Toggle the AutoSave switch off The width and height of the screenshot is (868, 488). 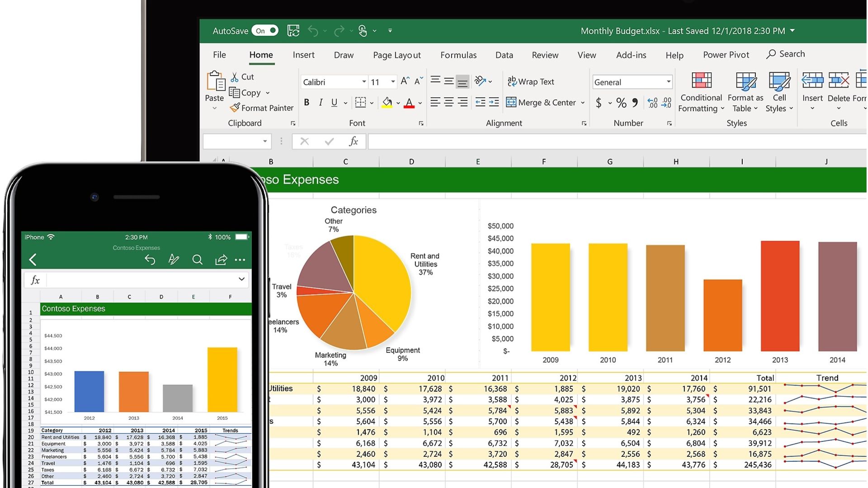[x=265, y=31]
